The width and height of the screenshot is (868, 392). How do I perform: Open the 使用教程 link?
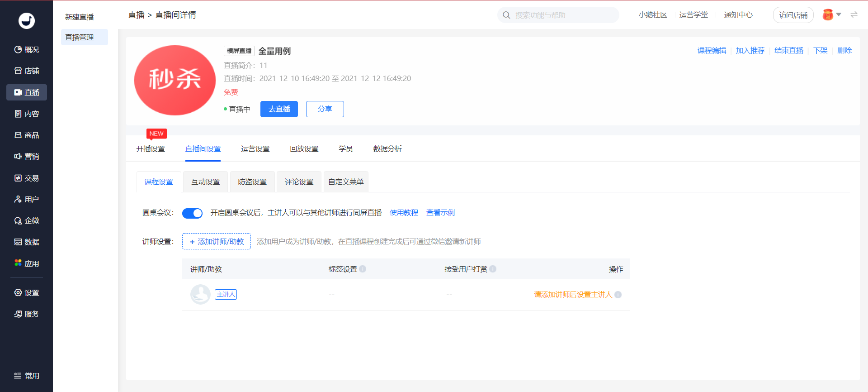point(404,213)
